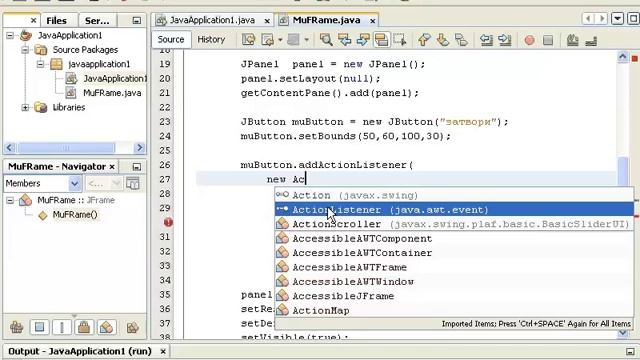The height and width of the screenshot is (360, 640).
Task: Toggle Show Non-Public Members in Navigator
Action: coord(84,327)
